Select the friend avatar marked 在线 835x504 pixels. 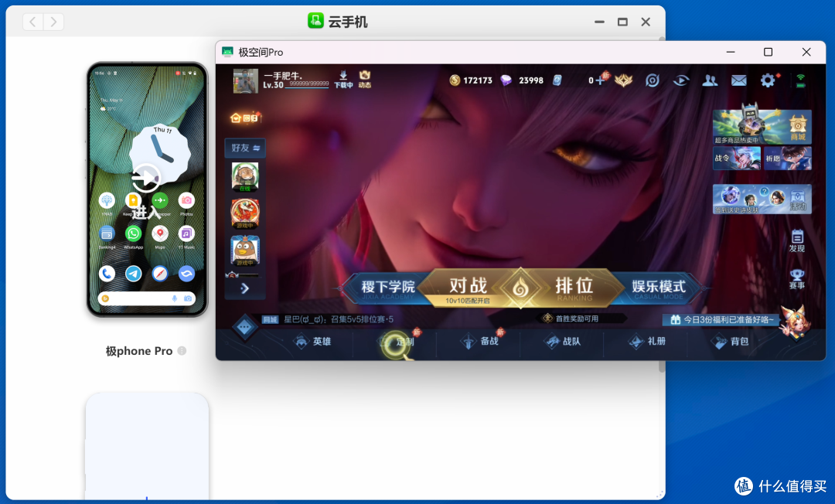(x=245, y=177)
